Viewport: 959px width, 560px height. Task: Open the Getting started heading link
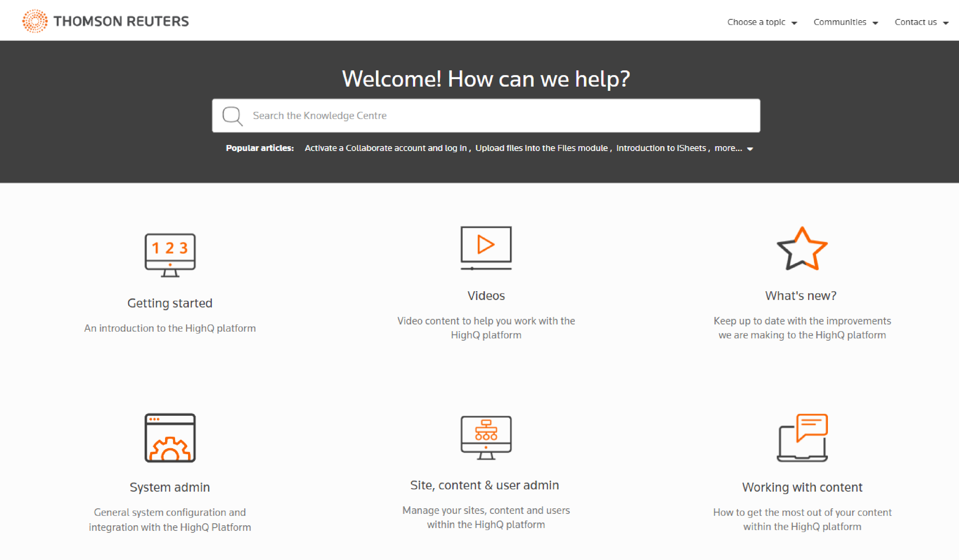[170, 303]
